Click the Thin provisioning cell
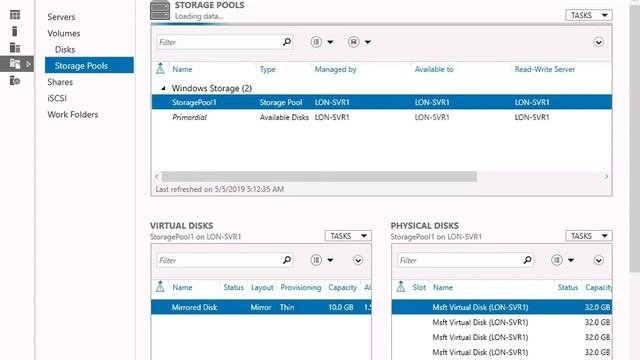This screenshot has width=640, height=360. (287, 307)
